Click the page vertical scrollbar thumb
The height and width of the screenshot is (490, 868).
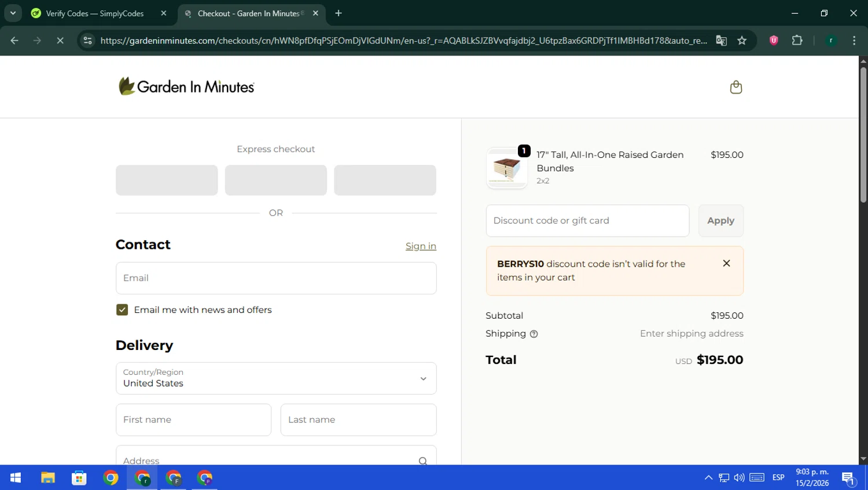[x=863, y=135]
